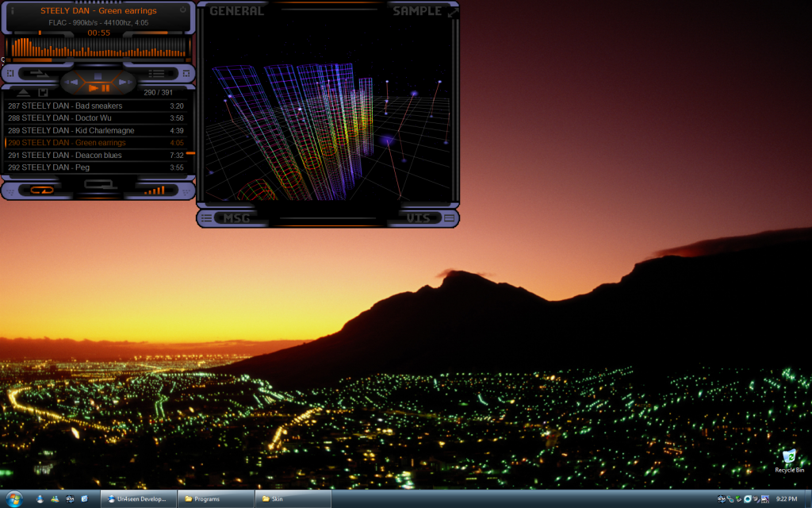Click the info icon beside the song title
812x508 pixels.
(12, 10)
